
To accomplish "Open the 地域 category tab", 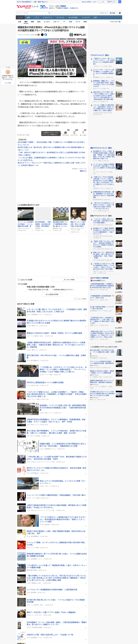I will [85, 22].
